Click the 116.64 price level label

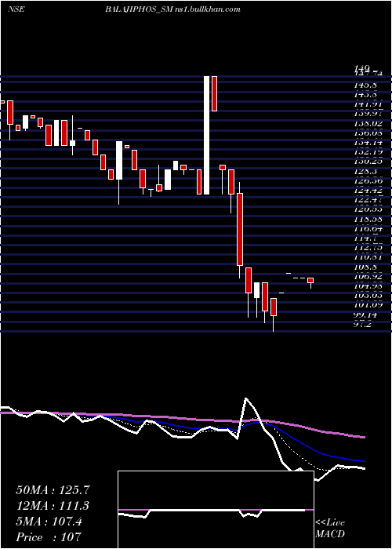pos(368,229)
